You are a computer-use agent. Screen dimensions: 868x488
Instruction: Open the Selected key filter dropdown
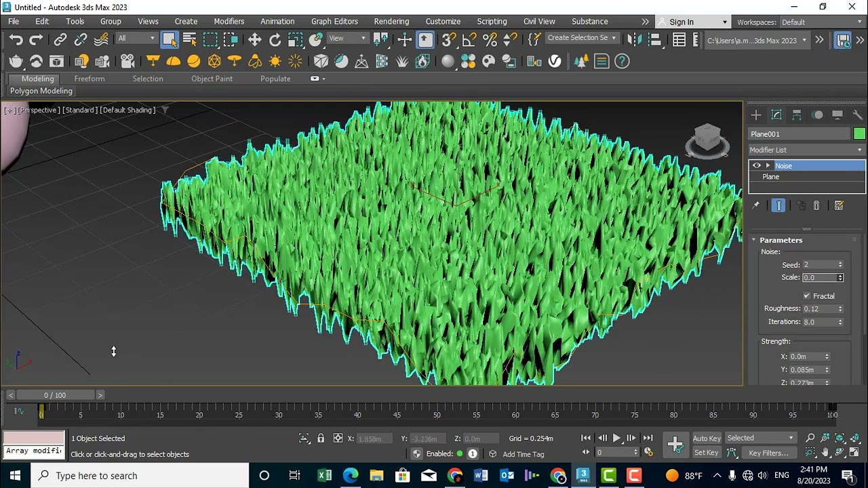pyautogui.click(x=760, y=438)
